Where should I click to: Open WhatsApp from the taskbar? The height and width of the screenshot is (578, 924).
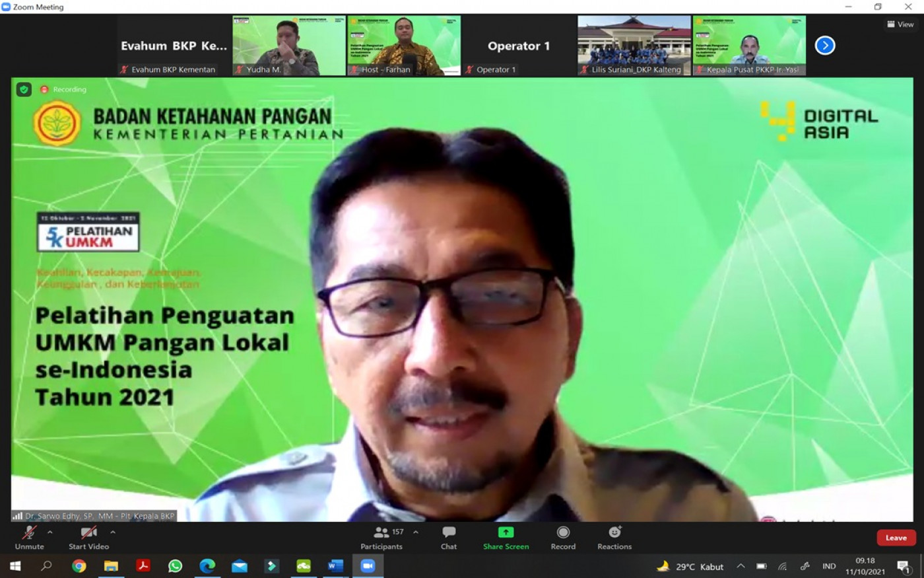coord(175,566)
